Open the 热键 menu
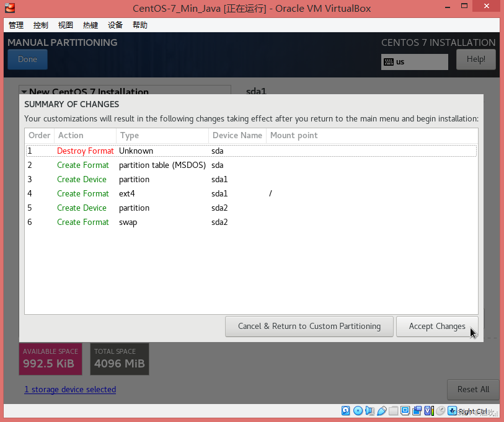Screen dimensions: 504x422 click(91, 25)
